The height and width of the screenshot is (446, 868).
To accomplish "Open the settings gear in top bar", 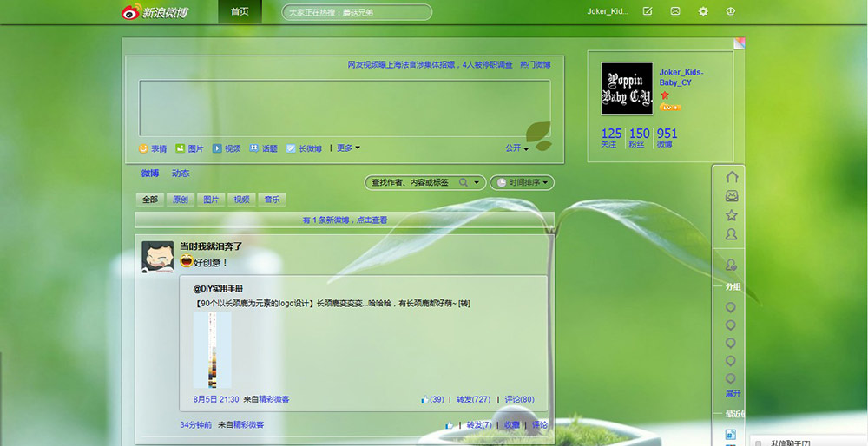I will (702, 11).
